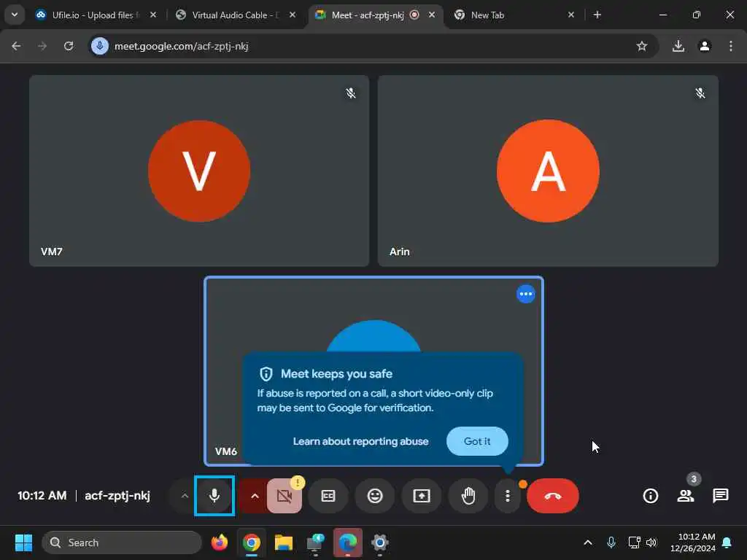Go back to previous page
The image size is (747, 560).
[16, 46]
